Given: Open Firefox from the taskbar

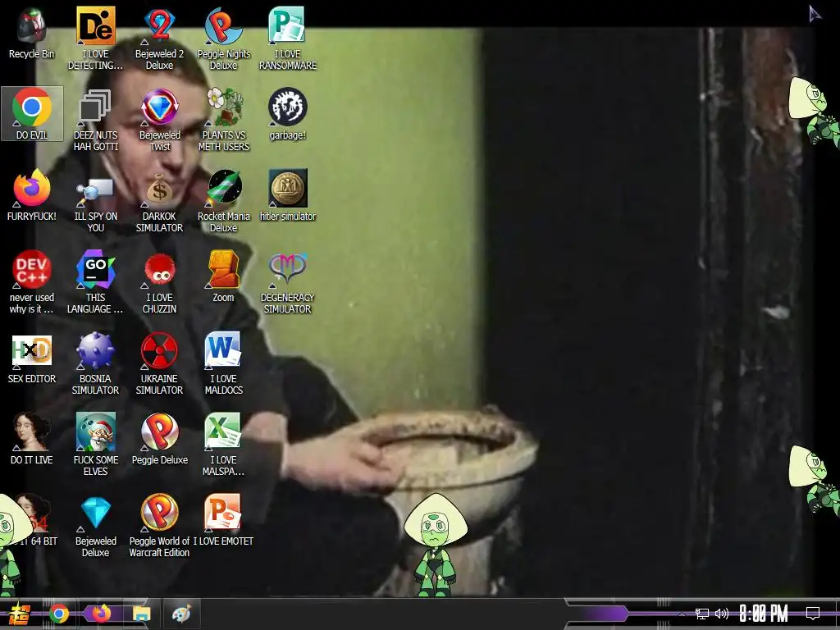Looking at the screenshot, I should tap(100, 614).
